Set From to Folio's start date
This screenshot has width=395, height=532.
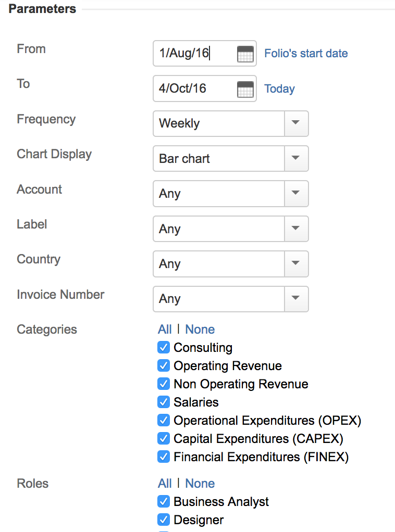pyautogui.click(x=306, y=54)
